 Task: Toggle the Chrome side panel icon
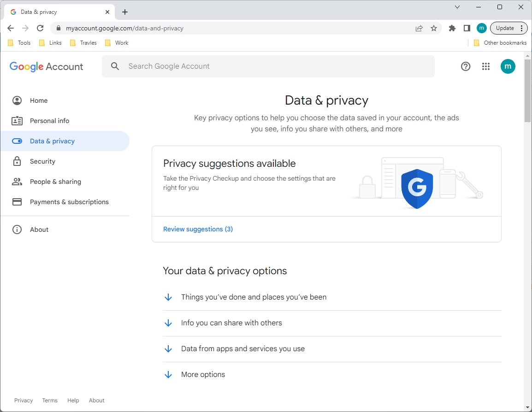467,28
